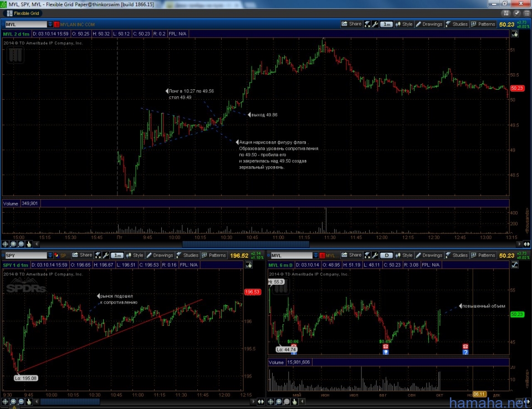Open the list menu icon in the top-right corner
The height and width of the screenshot is (409, 532).
(526, 13)
